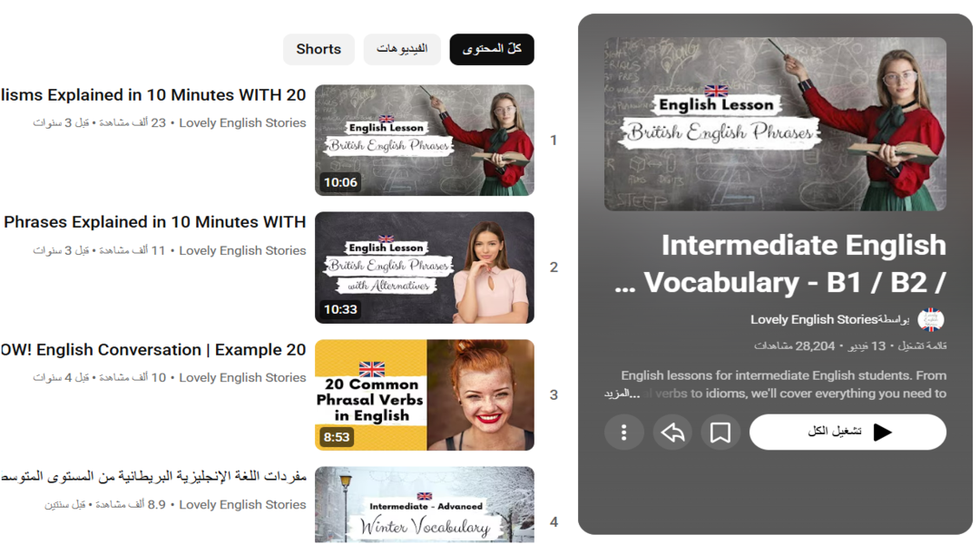Screen dimensions: 980x544
Task: Expand the playlist description with المزيد
Action: [622, 393]
